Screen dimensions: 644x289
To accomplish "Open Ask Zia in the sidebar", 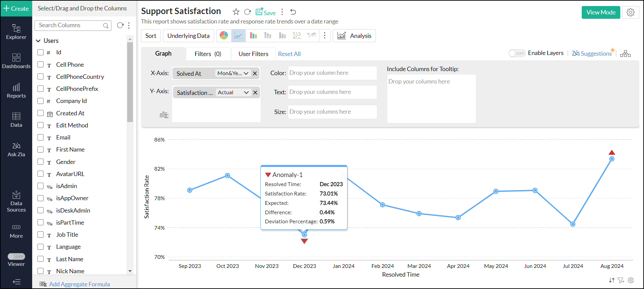I will click(16, 150).
